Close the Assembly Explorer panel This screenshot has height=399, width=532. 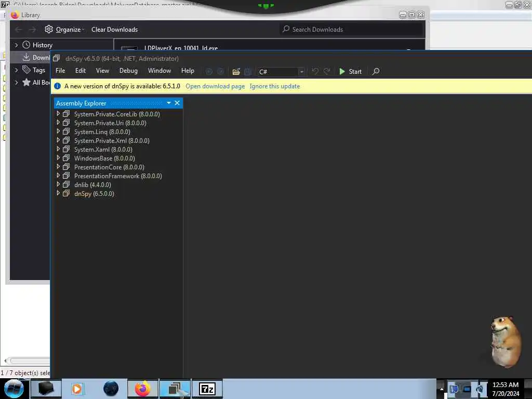(177, 103)
